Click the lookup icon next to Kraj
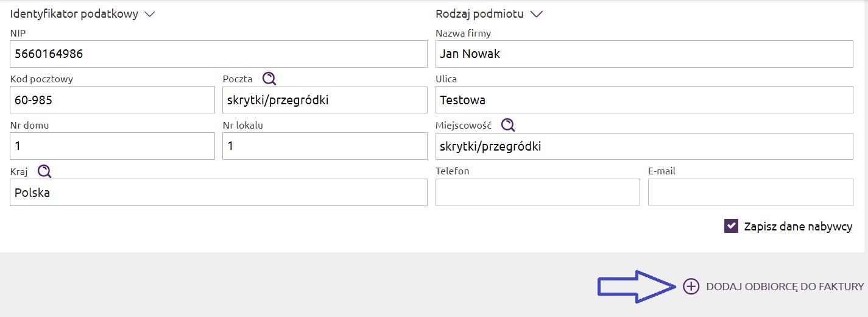Screen dimensions: 868x317 tap(44, 171)
